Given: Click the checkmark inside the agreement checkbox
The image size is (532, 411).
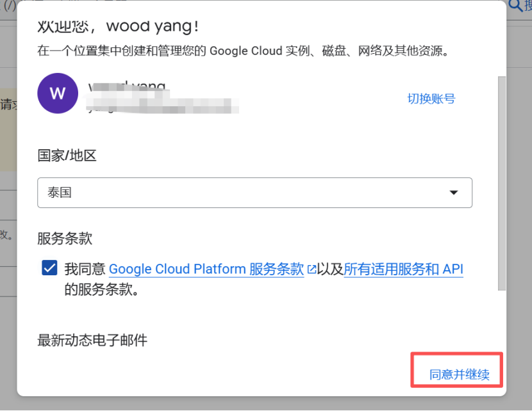Looking at the screenshot, I should coord(49,268).
